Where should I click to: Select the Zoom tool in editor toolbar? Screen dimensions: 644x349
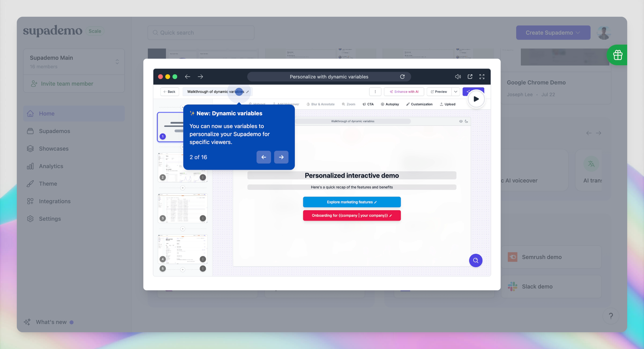click(348, 104)
